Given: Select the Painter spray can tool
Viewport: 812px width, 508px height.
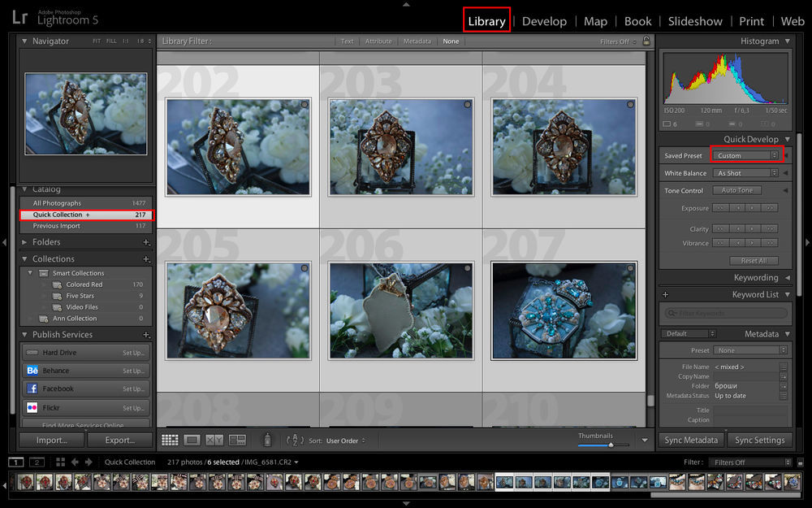Looking at the screenshot, I should (x=267, y=440).
